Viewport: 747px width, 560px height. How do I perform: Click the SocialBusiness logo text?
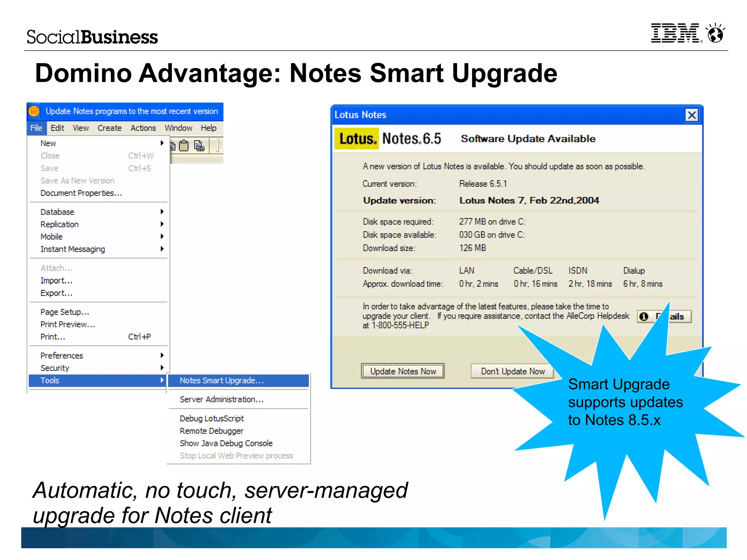coord(92,37)
